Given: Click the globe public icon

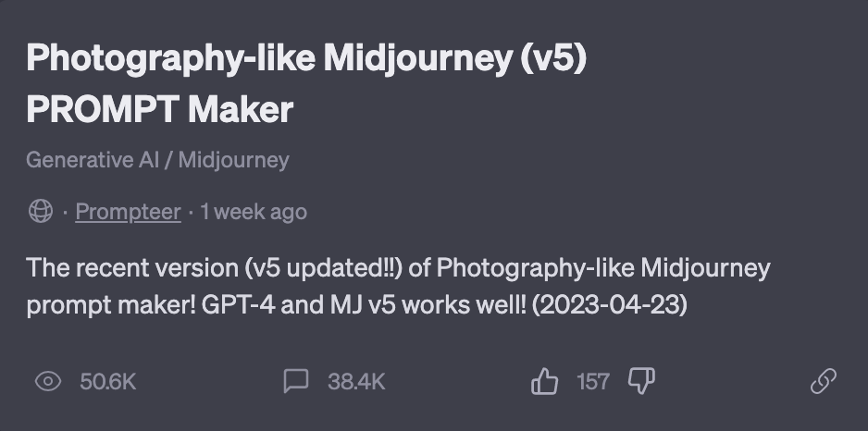Looking at the screenshot, I should click(x=41, y=212).
